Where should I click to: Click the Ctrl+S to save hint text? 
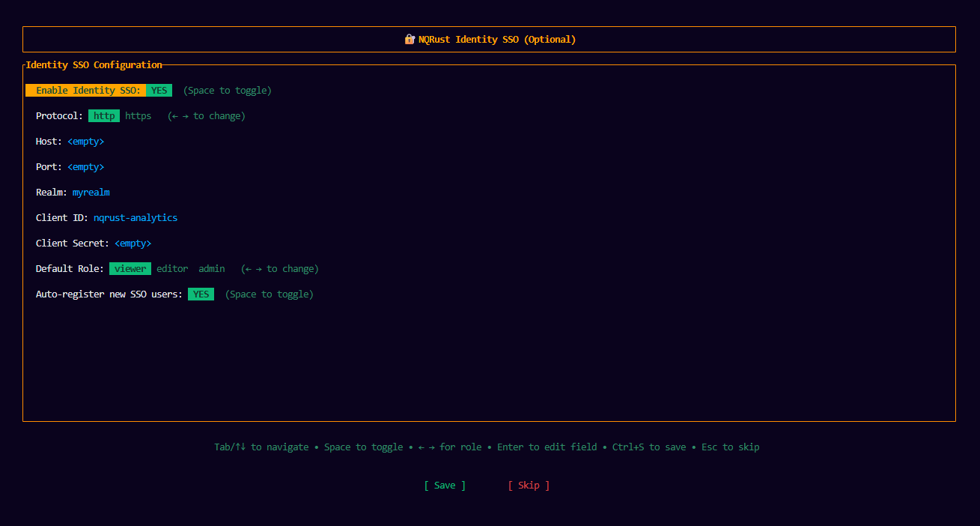649,447
